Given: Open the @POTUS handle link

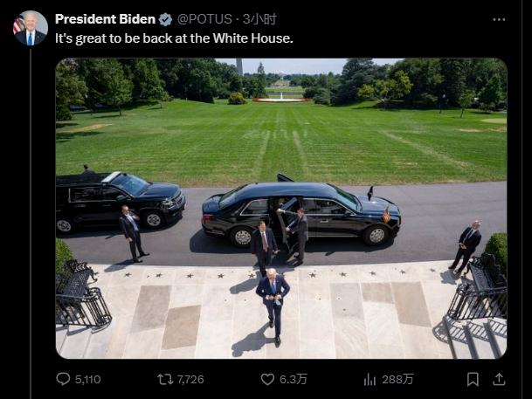Looking at the screenshot, I should [x=204, y=19].
